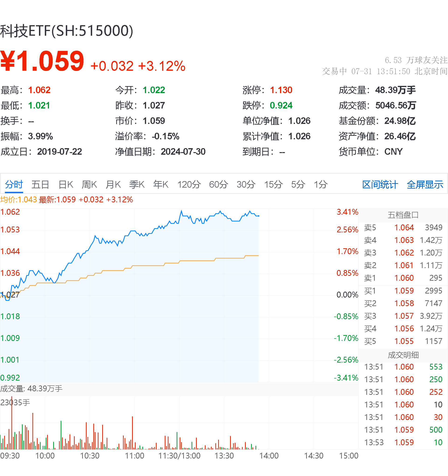Select the 年K tab
Screen dimensions: 448x476
161,185
